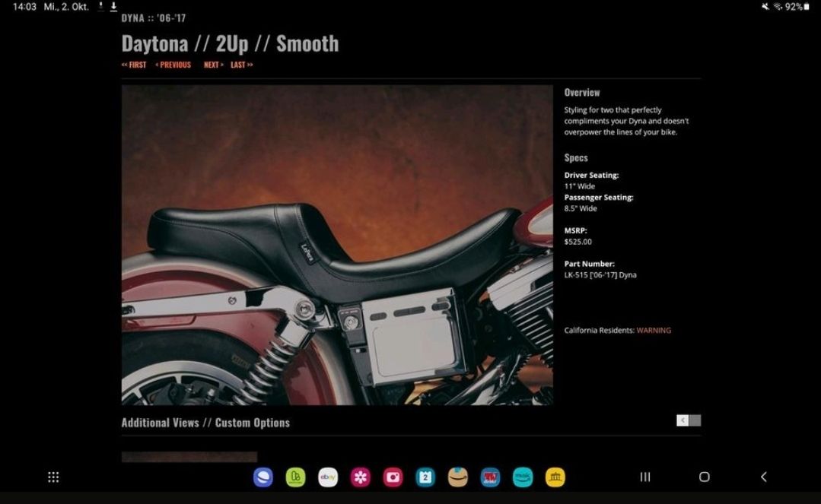Go to the NEXT seat
The image size is (821, 504).
(x=214, y=65)
